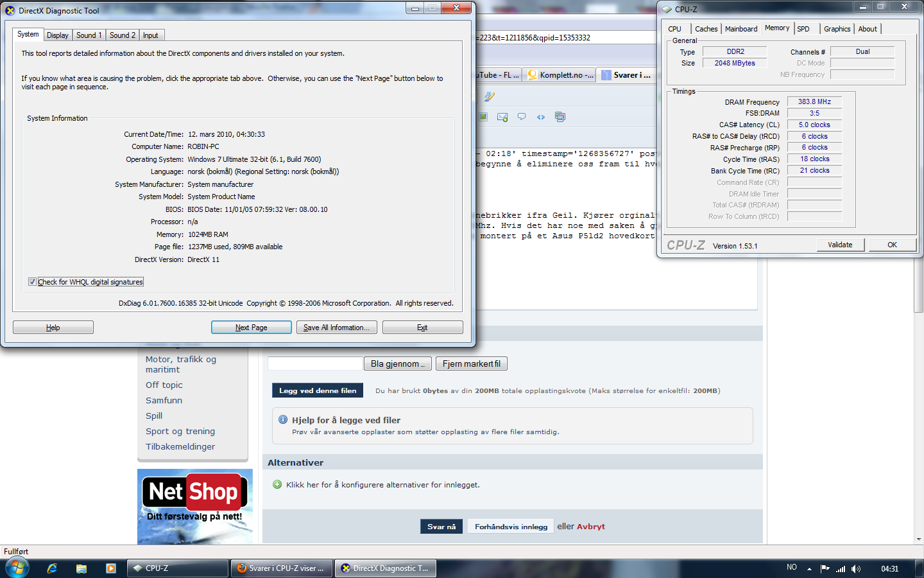Click the NetShop advertisement banner

(195, 507)
